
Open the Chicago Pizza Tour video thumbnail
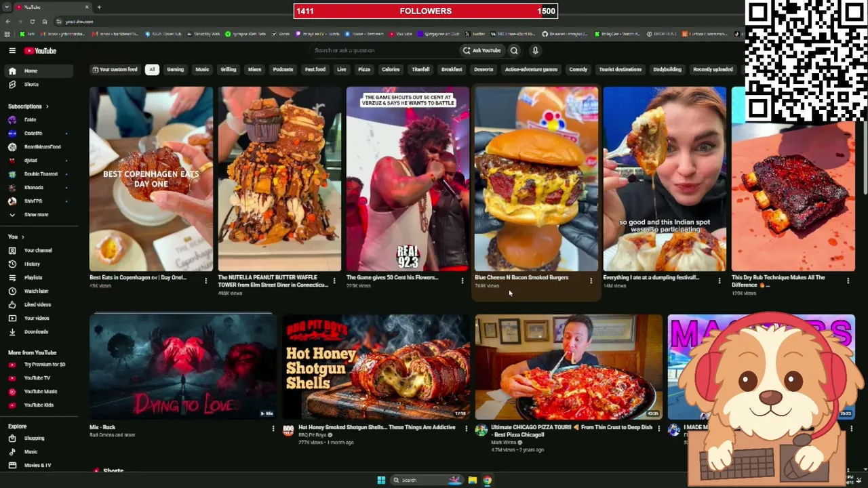pyautogui.click(x=568, y=367)
